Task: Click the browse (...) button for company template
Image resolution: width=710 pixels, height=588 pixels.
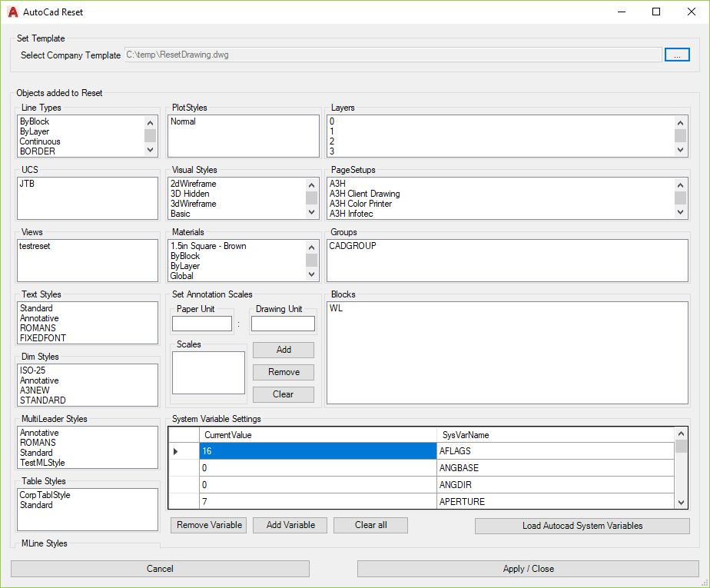Action: (x=677, y=55)
